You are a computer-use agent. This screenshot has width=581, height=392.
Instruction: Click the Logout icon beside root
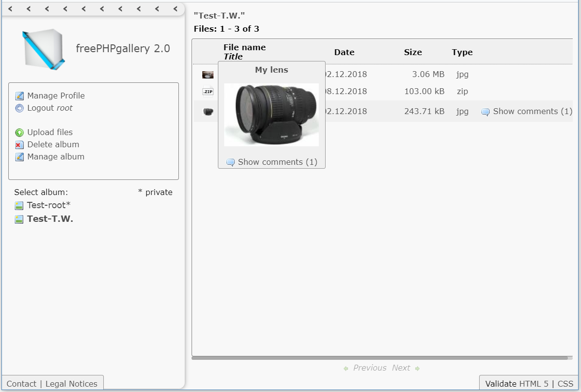(x=19, y=108)
